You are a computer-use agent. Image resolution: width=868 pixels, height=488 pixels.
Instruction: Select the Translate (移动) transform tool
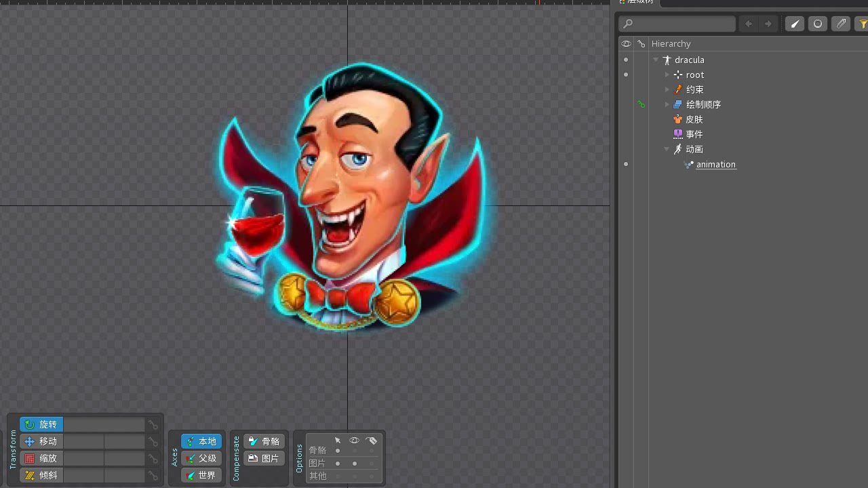(41, 441)
